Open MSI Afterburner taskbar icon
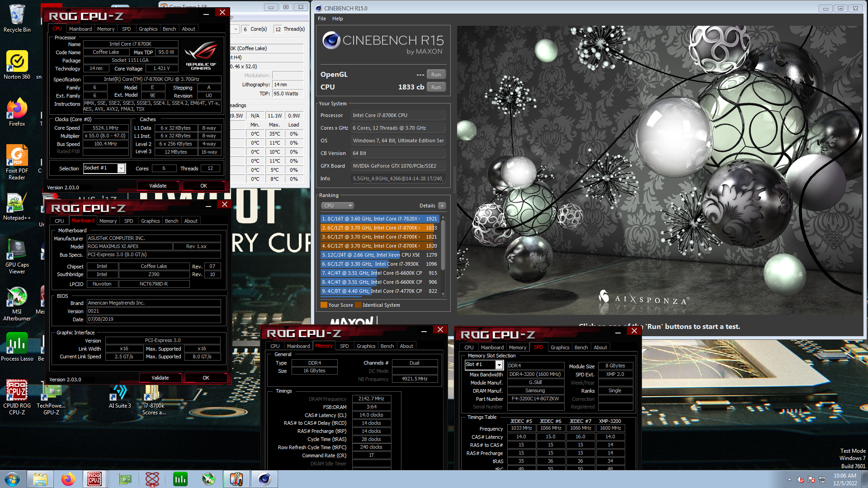This screenshot has height=488, width=868. point(208,479)
